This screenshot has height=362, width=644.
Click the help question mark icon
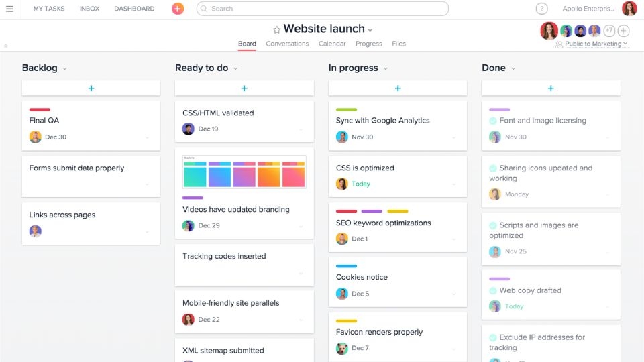[542, 9]
